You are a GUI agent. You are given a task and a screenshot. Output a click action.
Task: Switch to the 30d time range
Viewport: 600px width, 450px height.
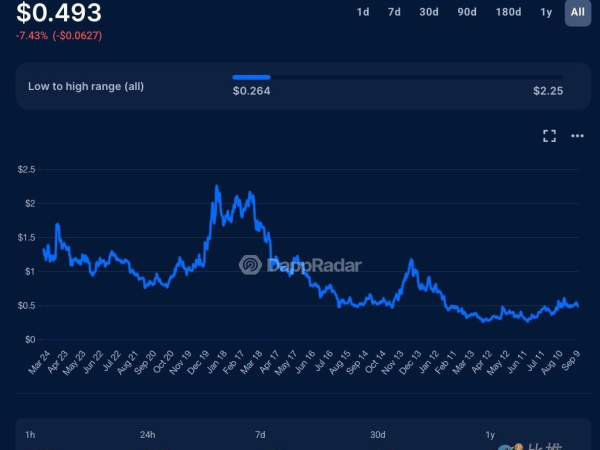(x=429, y=12)
